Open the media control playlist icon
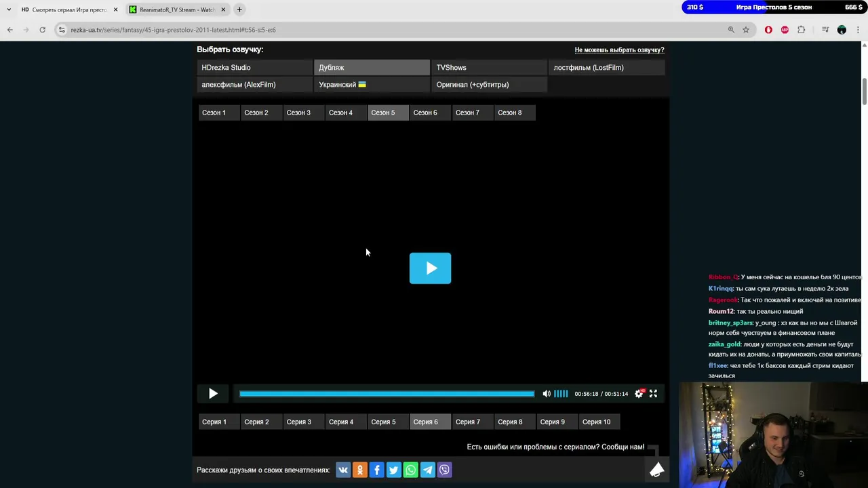Image resolution: width=868 pixels, height=488 pixels. coord(825,30)
